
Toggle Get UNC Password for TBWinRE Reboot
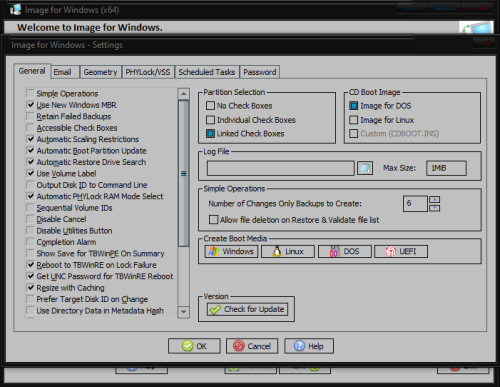[x=30, y=276]
